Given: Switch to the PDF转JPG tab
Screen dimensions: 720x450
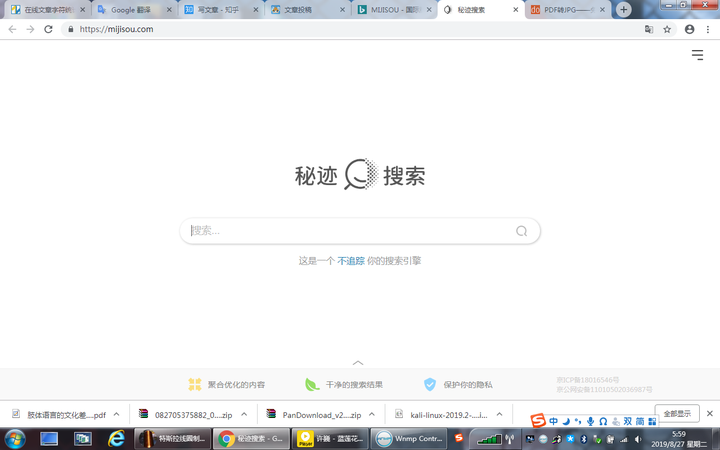Looking at the screenshot, I should click(x=568, y=10).
